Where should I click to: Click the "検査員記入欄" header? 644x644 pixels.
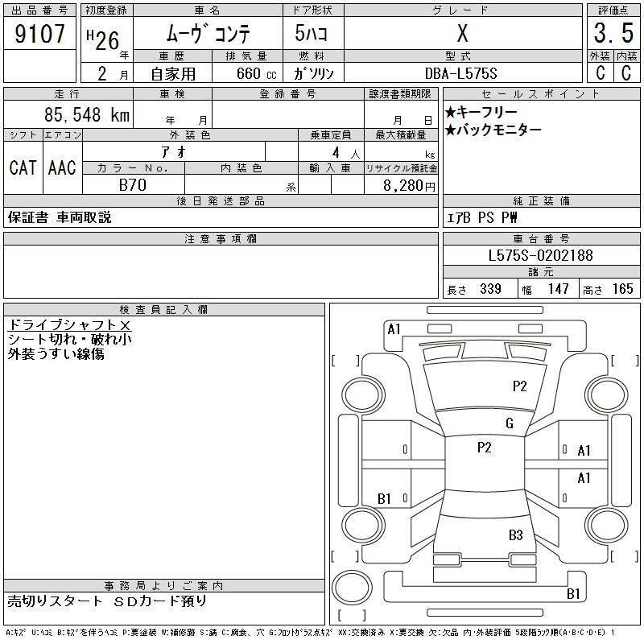coord(164,310)
